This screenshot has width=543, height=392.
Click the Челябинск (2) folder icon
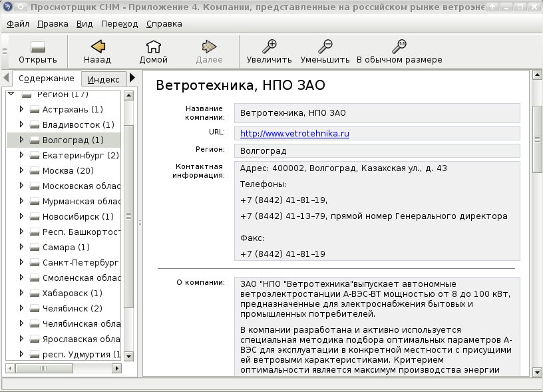[35, 309]
